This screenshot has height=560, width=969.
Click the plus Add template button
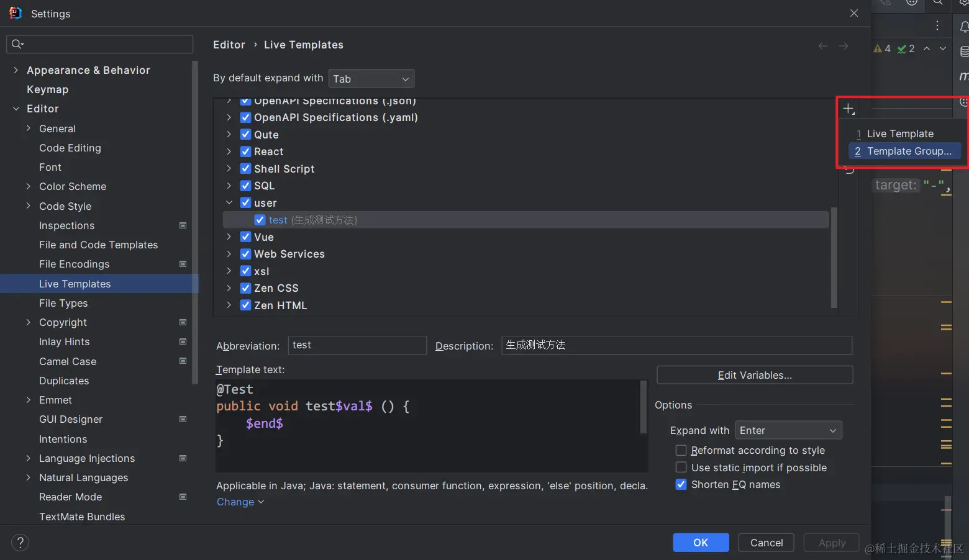(x=848, y=109)
